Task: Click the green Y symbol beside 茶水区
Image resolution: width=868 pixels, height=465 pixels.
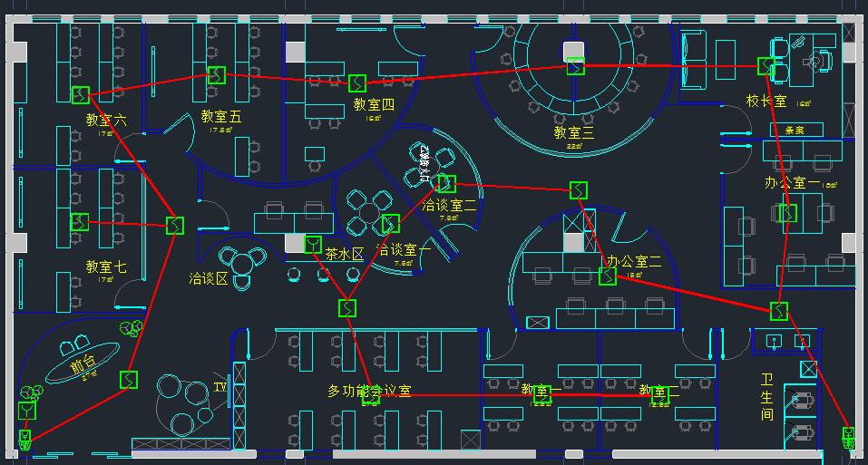Action: pos(312,244)
